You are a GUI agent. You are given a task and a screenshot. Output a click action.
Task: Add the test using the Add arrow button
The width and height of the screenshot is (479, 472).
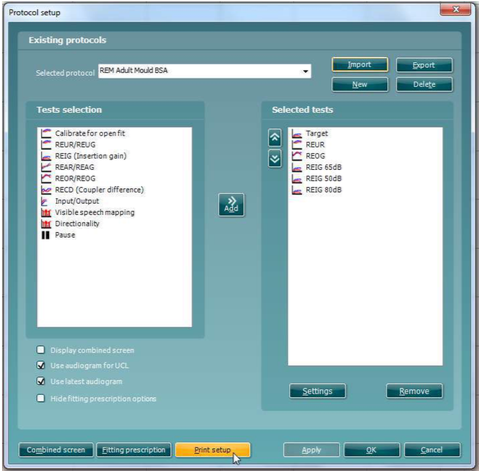click(x=231, y=205)
